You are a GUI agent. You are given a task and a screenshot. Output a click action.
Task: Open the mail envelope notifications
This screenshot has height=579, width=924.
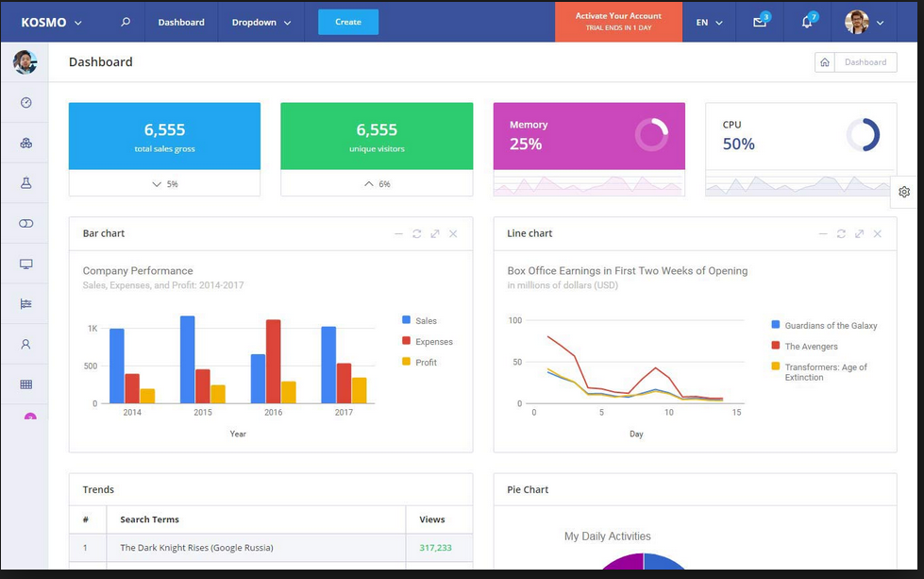[760, 23]
